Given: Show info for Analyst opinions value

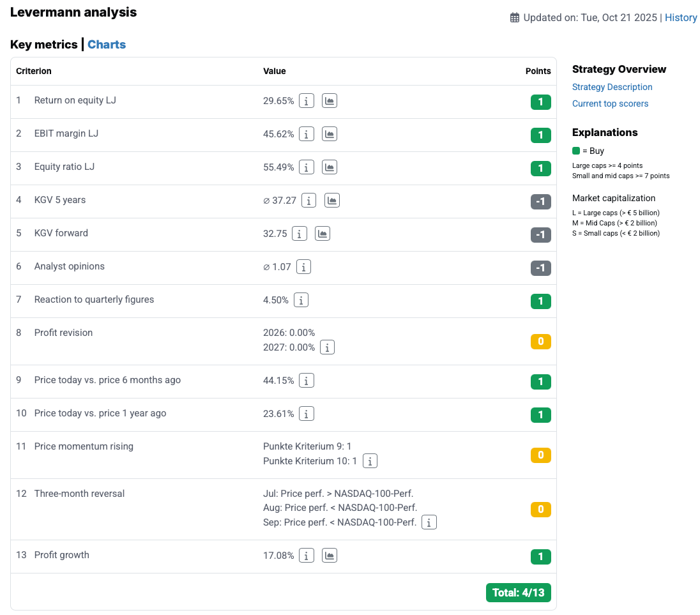Looking at the screenshot, I should [x=303, y=267].
